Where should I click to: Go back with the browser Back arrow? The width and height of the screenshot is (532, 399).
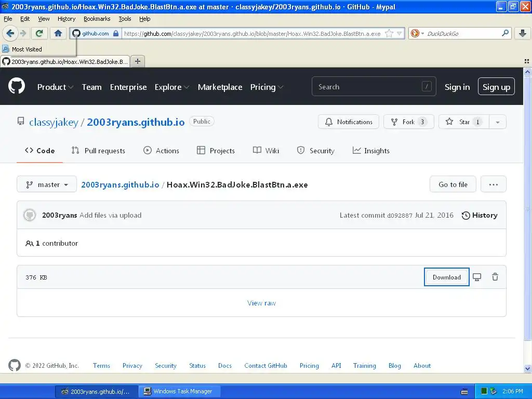pos(10,33)
